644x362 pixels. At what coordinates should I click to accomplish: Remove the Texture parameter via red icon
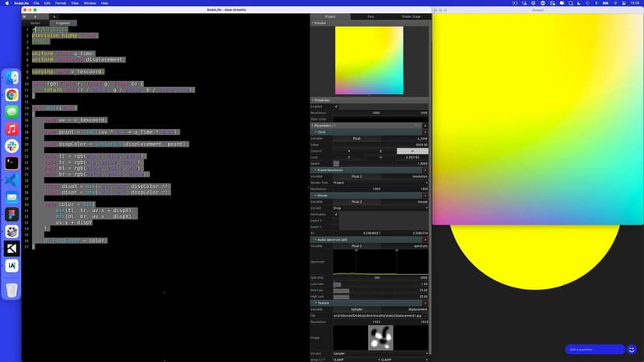(425, 303)
